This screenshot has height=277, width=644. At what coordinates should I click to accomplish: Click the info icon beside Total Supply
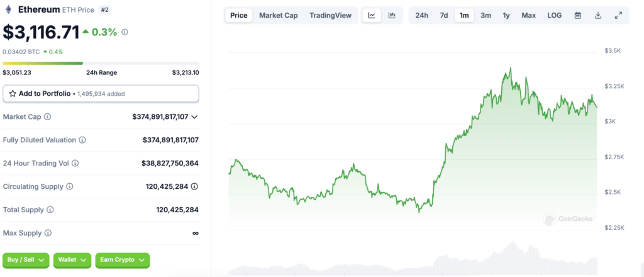[x=50, y=210]
